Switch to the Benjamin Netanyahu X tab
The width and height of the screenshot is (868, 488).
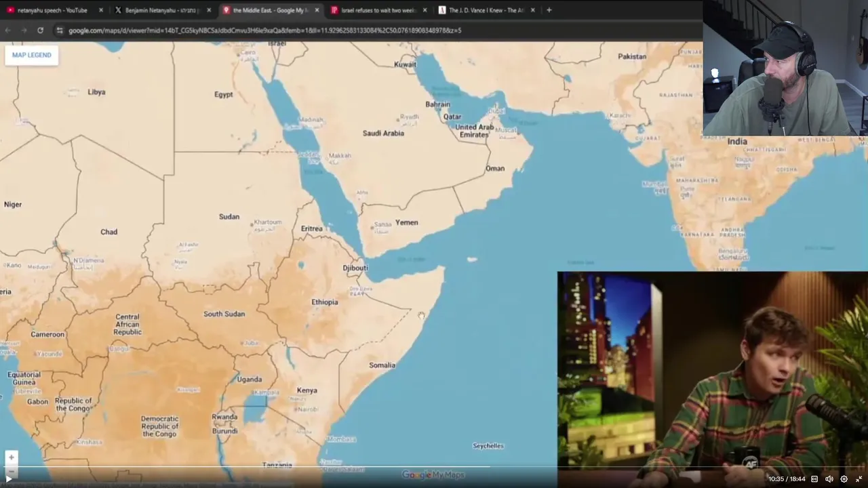coord(163,10)
